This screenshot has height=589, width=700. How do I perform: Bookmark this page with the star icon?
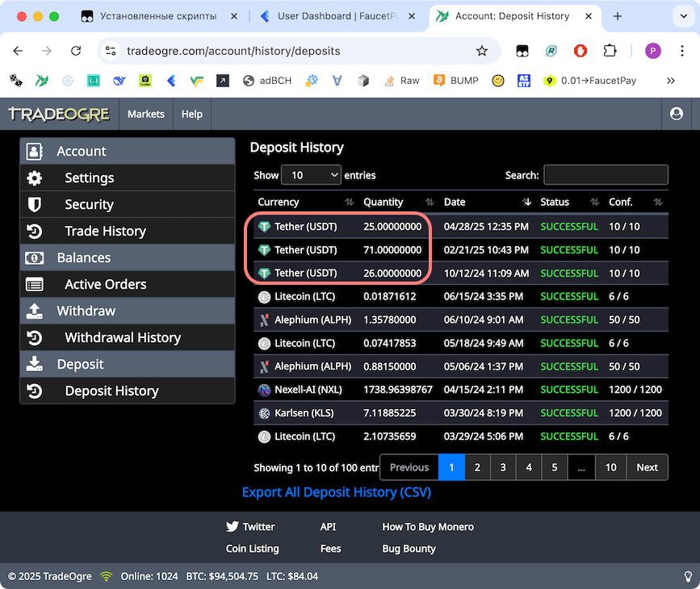pos(482,51)
